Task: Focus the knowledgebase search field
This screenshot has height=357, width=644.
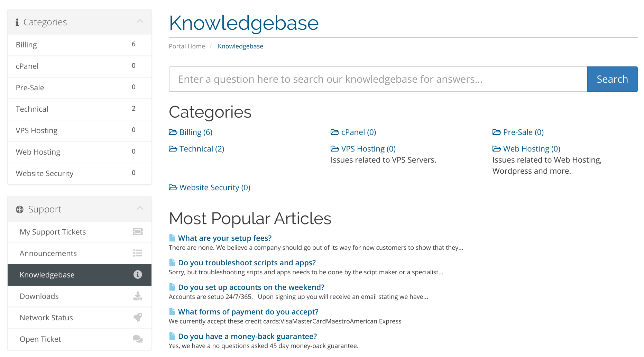Action: click(x=378, y=79)
